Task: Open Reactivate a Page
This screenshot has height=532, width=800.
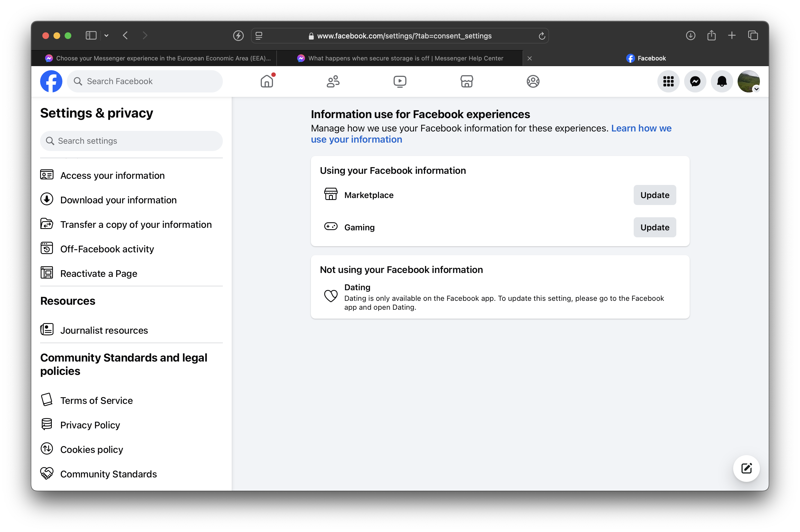Action: coord(131,273)
